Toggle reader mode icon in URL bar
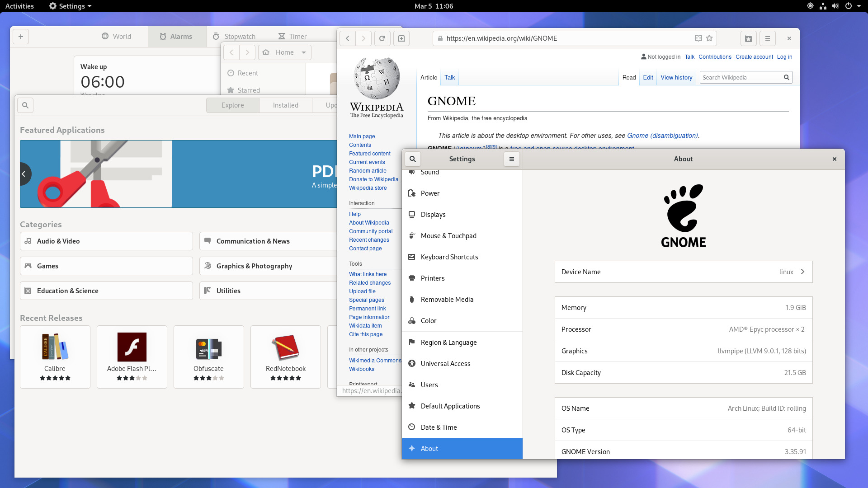Screen dimensions: 868x488 coord(698,38)
